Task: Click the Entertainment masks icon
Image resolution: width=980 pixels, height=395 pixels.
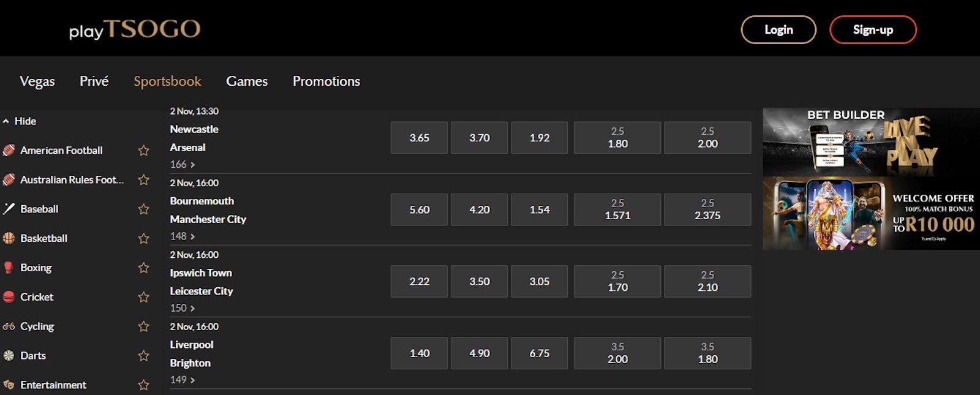Action: pyautogui.click(x=9, y=385)
